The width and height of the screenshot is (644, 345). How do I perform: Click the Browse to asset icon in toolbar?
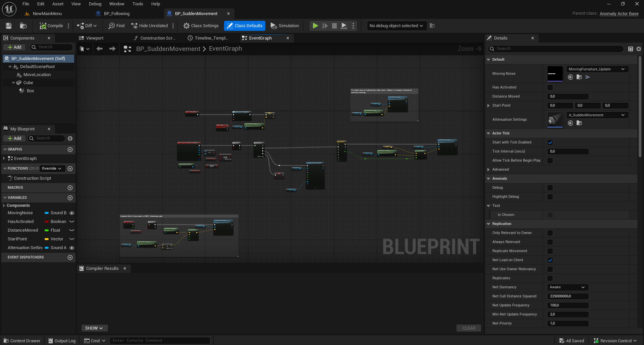pos(23,26)
